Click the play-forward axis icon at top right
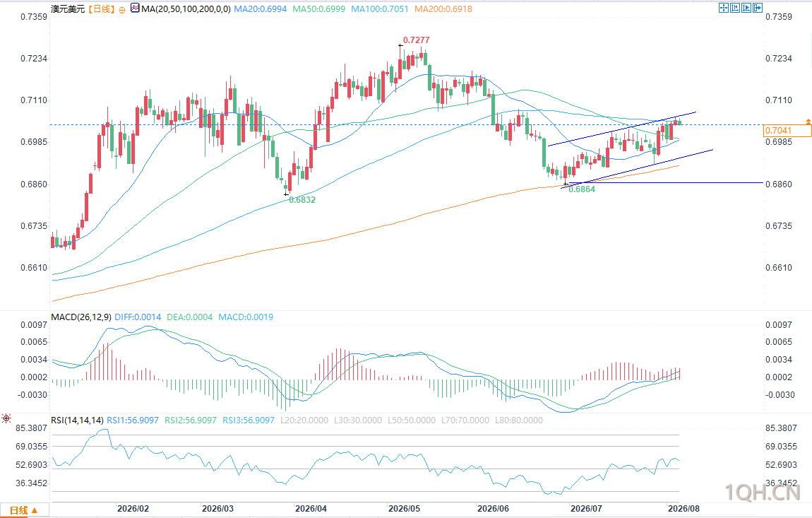Viewport: 812px width, 518px height. tap(746, 8)
